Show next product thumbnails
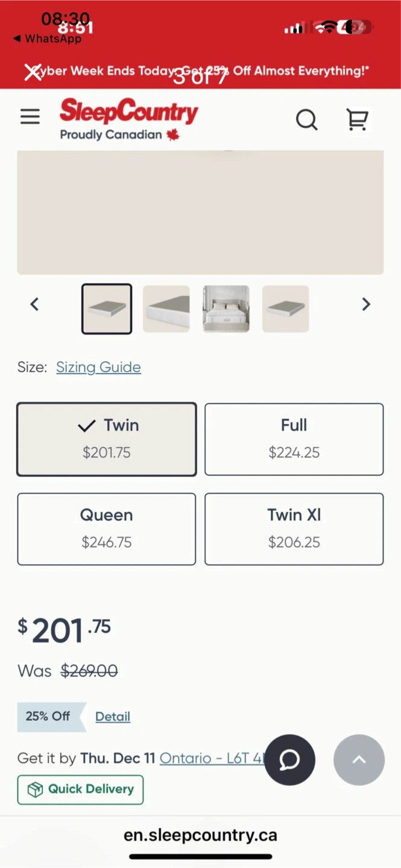 pos(365,304)
